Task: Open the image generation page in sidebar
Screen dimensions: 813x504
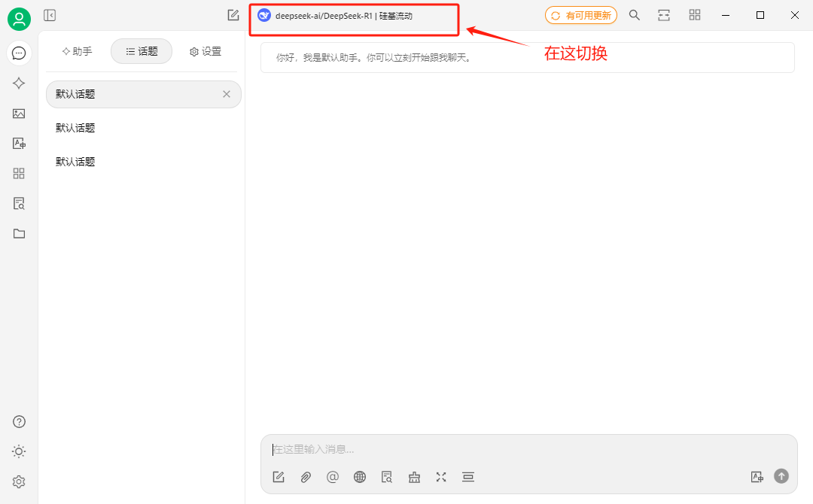Action: pos(19,113)
